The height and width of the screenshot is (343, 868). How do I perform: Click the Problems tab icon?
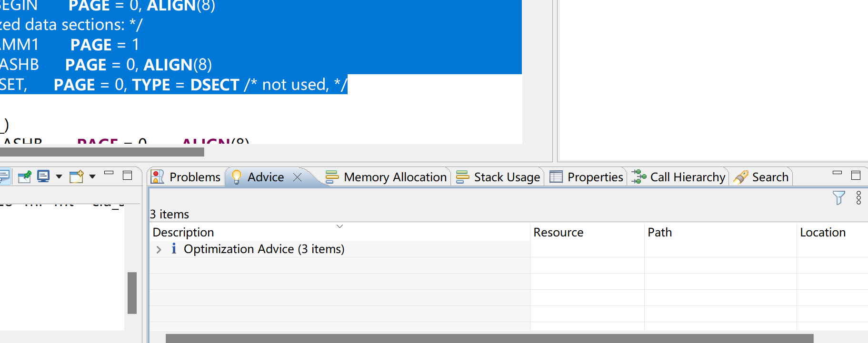(157, 176)
